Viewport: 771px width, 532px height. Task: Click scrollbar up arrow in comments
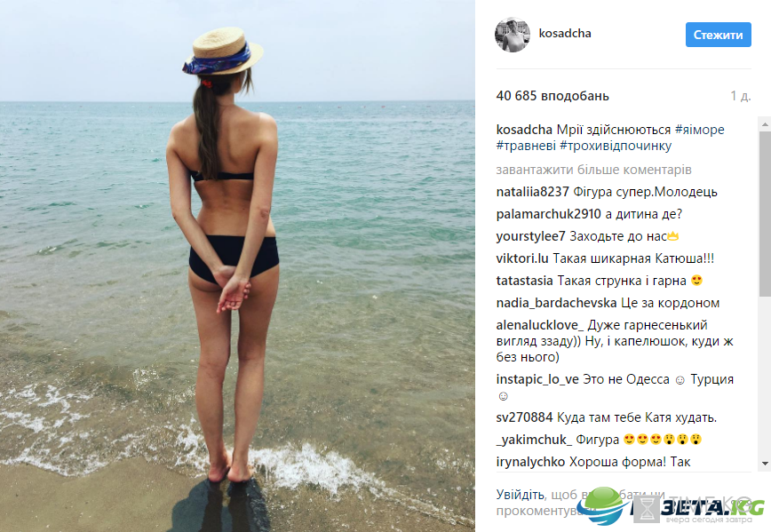point(765,124)
